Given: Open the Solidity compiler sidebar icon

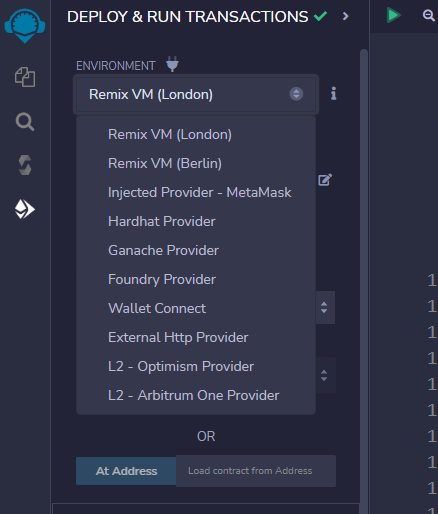Looking at the screenshot, I should (25, 165).
